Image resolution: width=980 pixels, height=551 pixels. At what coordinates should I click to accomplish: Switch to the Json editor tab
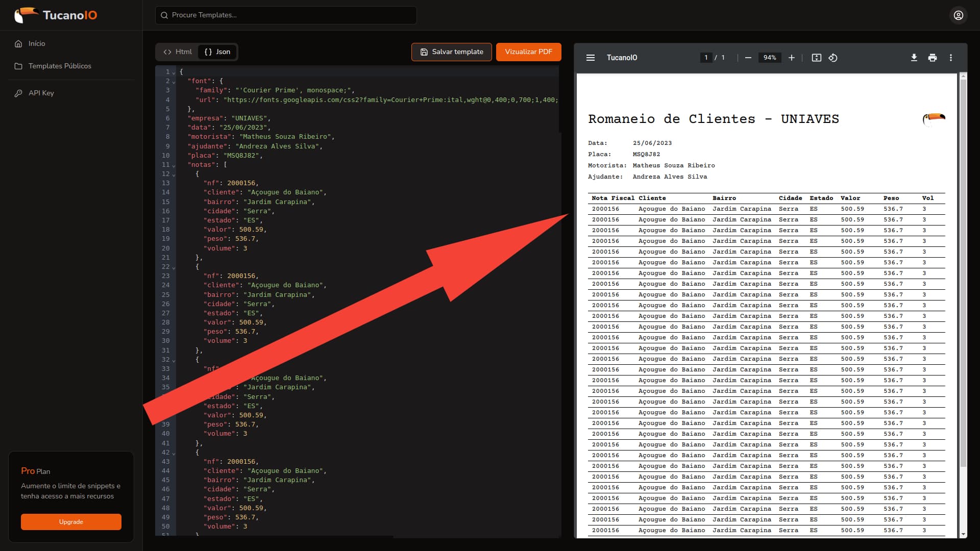tap(217, 52)
